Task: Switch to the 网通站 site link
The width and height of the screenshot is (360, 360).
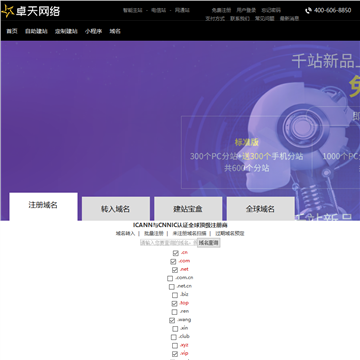Action: click(x=182, y=10)
